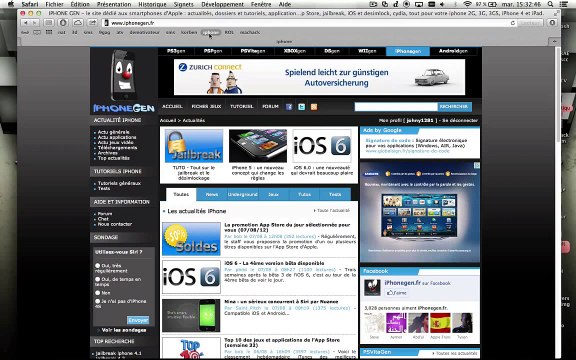Viewport: 576px width, 360px height.
Task: Open the Wi-Fi status menu
Action: point(467,4)
